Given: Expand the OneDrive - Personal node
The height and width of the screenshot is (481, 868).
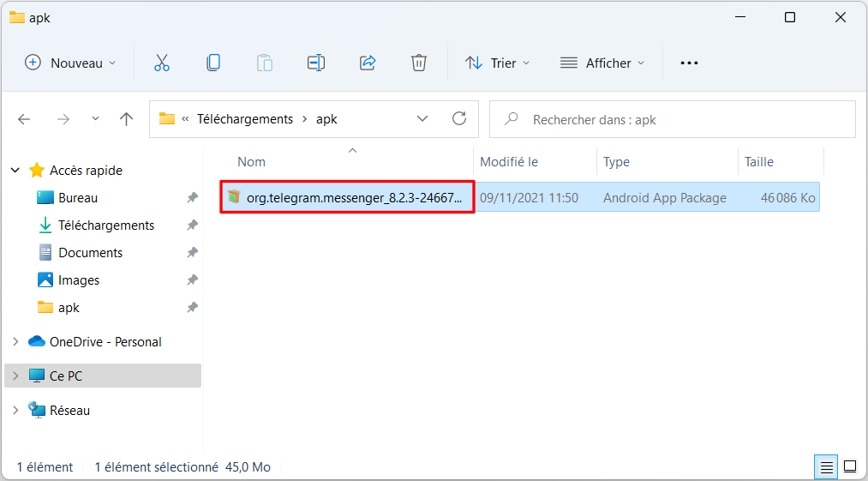Looking at the screenshot, I should [x=15, y=342].
